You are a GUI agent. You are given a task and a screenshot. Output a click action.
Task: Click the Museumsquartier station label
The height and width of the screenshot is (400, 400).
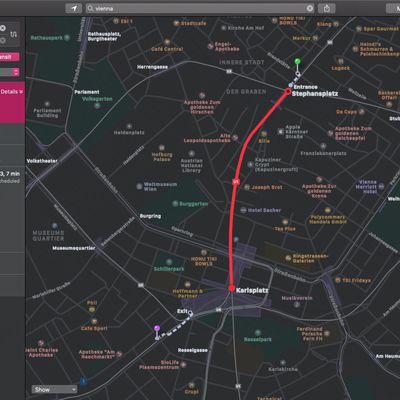coord(74,248)
